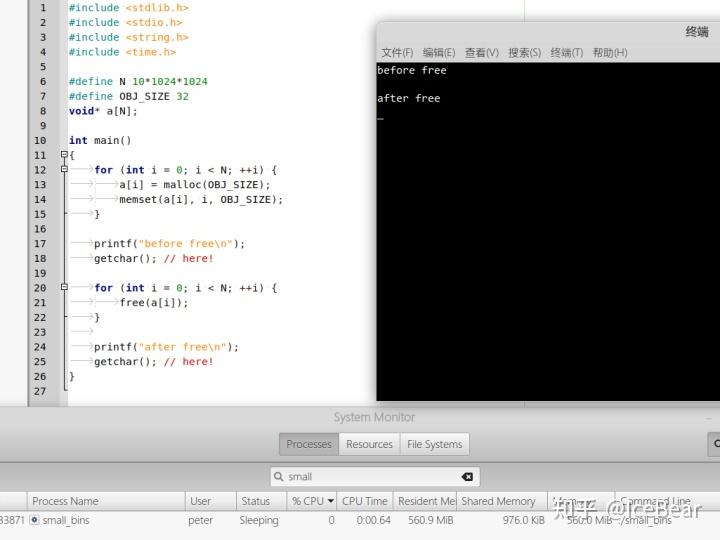Open the 文件(F) menu in the terminal

397,53
